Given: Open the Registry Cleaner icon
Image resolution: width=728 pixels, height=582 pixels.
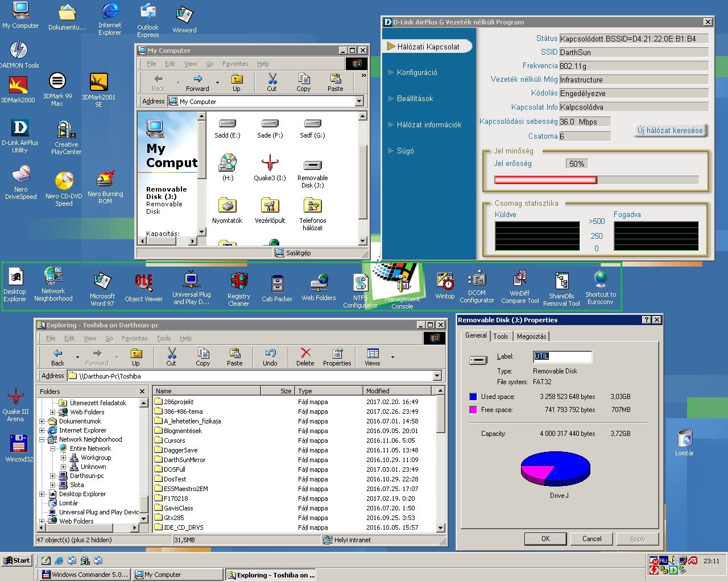Looking at the screenshot, I should tap(239, 289).
